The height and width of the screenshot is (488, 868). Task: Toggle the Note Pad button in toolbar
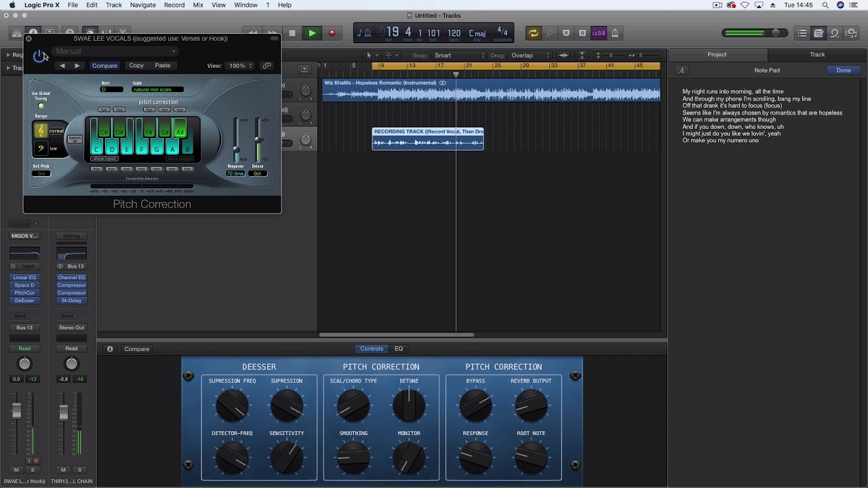click(818, 33)
